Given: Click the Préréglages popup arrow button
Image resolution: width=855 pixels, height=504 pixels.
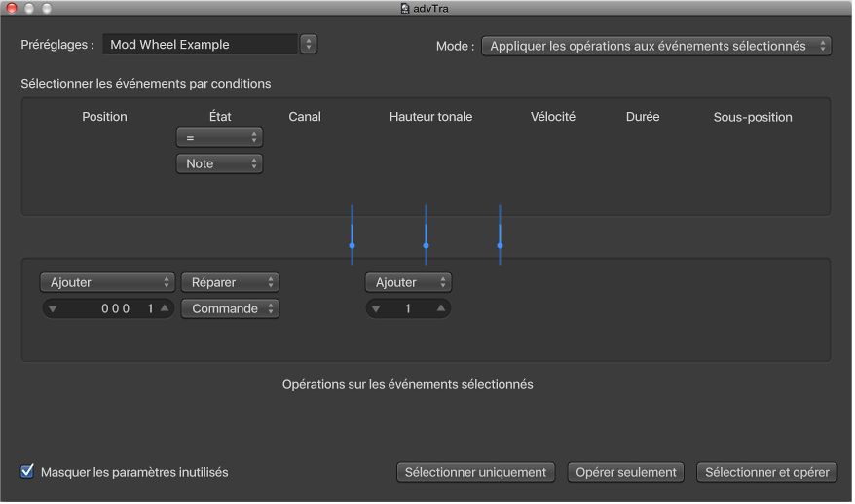Looking at the screenshot, I should pos(309,44).
